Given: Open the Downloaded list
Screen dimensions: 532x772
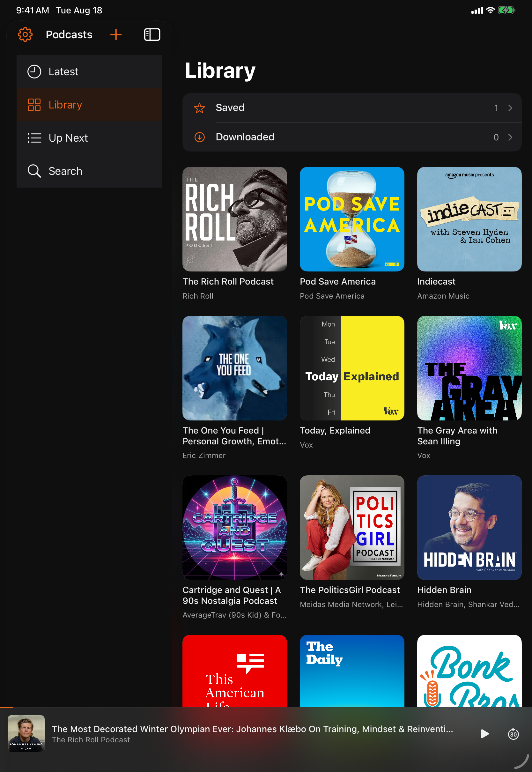Looking at the screenshot, I should coord(352,137).
